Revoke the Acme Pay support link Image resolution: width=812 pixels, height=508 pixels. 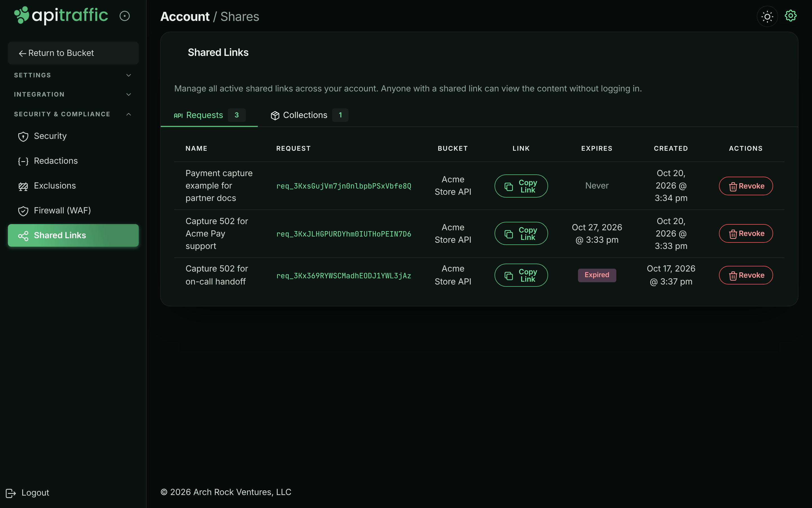click(745, 233)
